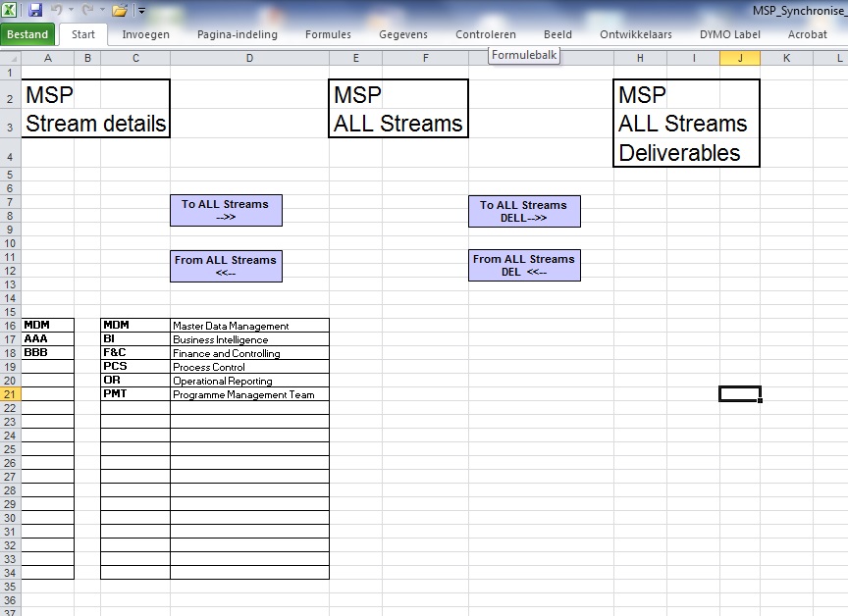Screen dimensions: 848x616
Task: Expand the Undo history dropdown arrow
Action: 71,10
